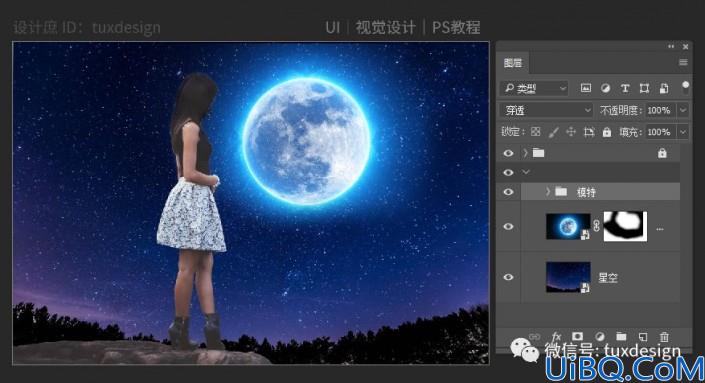705x383 pixels.
Task: Click the lock icon on top group row
Action: 662,153
